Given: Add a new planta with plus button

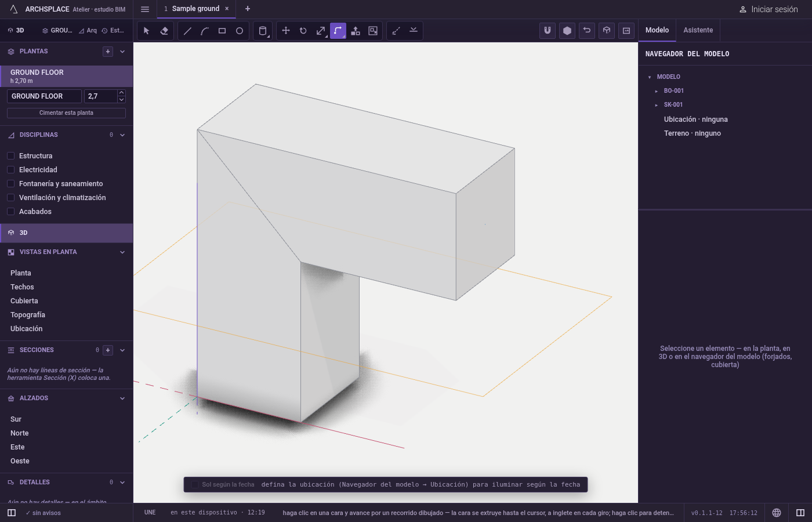Looking at the screenshot, I should click(108, 52).
